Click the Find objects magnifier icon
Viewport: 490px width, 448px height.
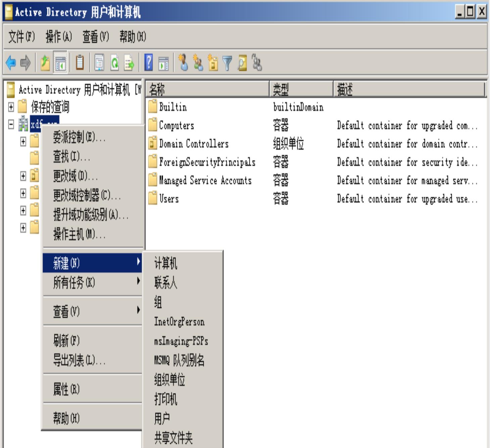(x=242, y=63)
